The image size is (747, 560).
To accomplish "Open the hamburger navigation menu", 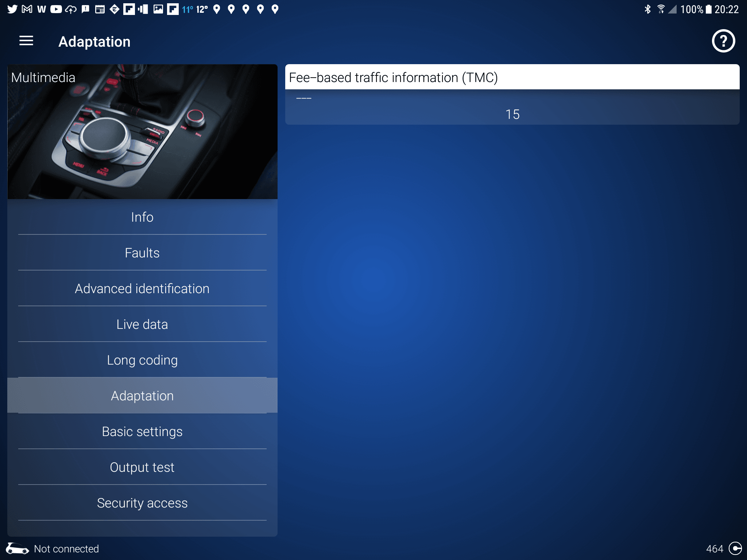I will (26, 41).
